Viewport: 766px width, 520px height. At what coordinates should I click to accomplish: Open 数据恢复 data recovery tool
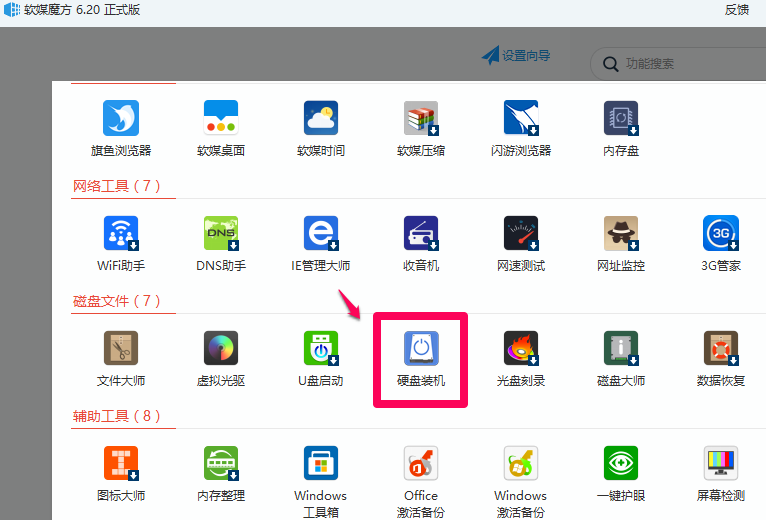click(x=721, y=349)
